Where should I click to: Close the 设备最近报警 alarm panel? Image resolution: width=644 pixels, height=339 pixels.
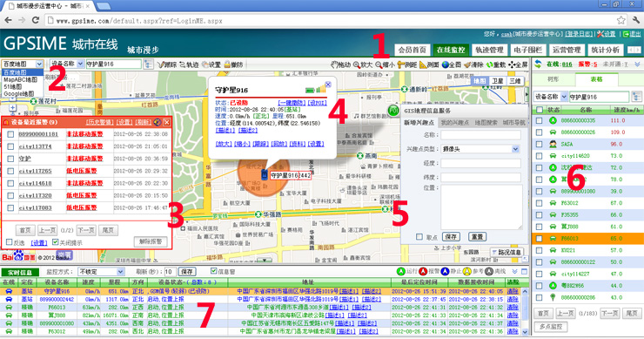166,122
